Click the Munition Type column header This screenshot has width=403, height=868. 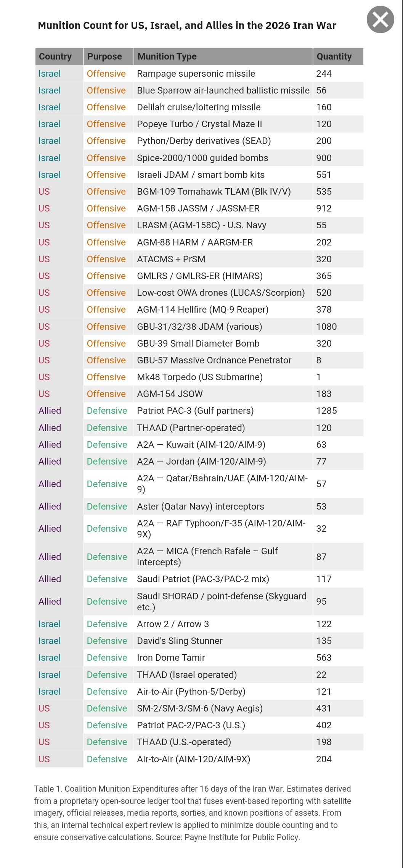point(167,56)
